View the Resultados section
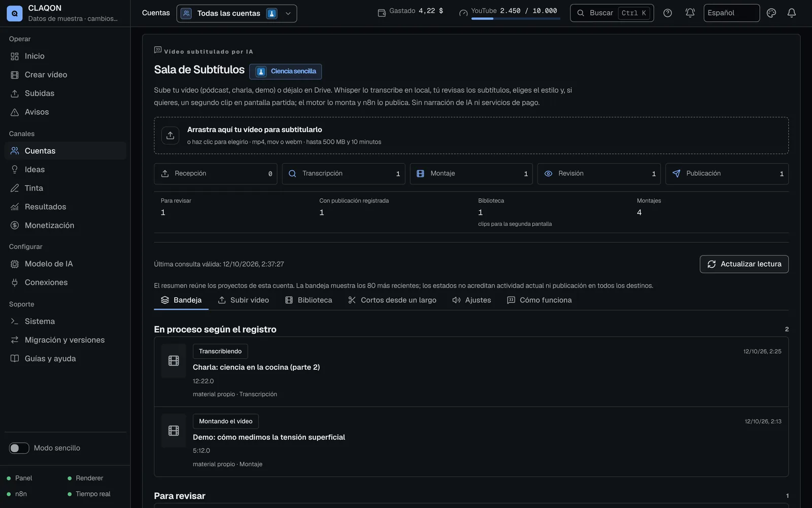 click(65, 207)
